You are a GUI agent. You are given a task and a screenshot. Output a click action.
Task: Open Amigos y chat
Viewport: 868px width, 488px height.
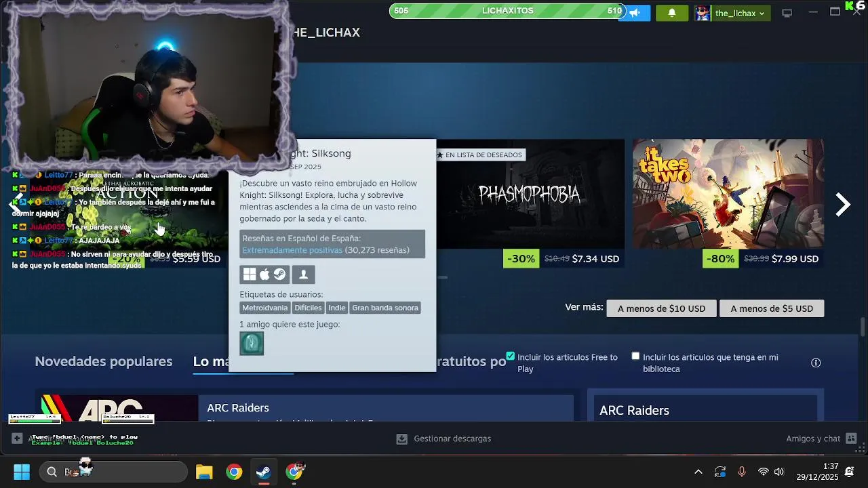click(813, 439)
